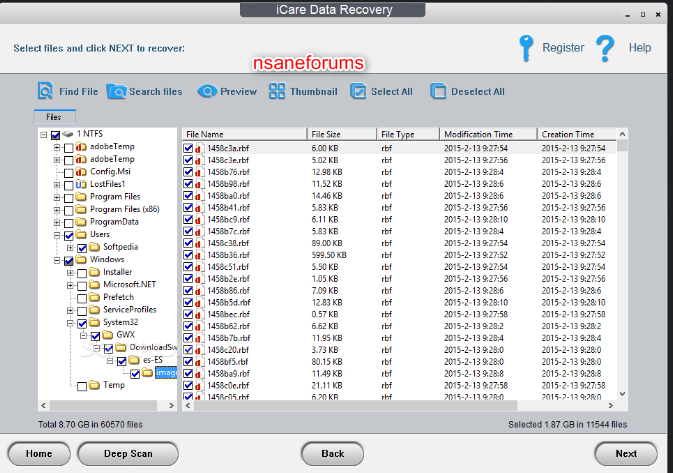
Task: Uncheck the System32 folder checkbox
Action: 82,323
